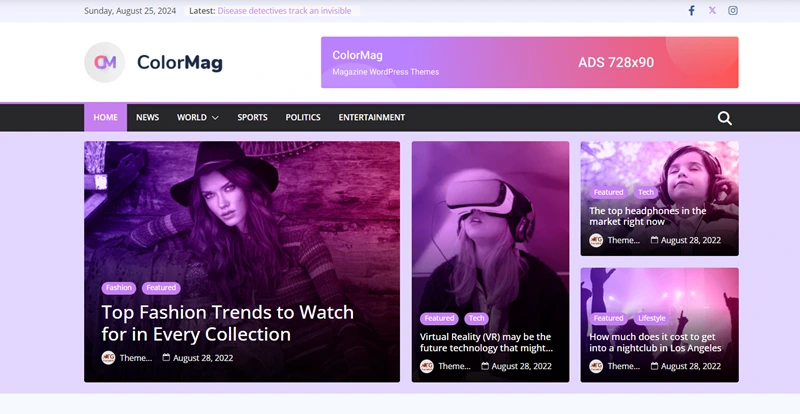The height and width of the screenshot is (414, 800).
Task: Click author avatar under Virtual Reality article
Action: click(x=427, y=366)
